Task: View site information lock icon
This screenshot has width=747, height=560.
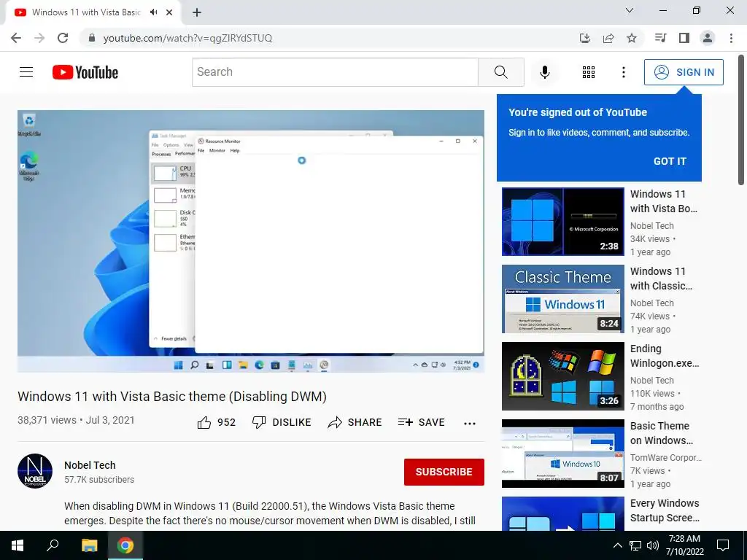Action: tap(92, 38)
